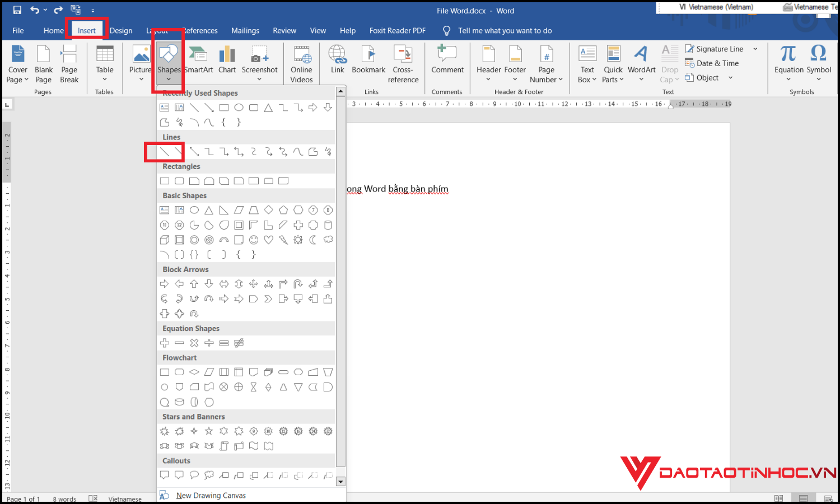Switch to the Design tab
Image resolution: width=840 pixels, height=504 pixels.
121,31
